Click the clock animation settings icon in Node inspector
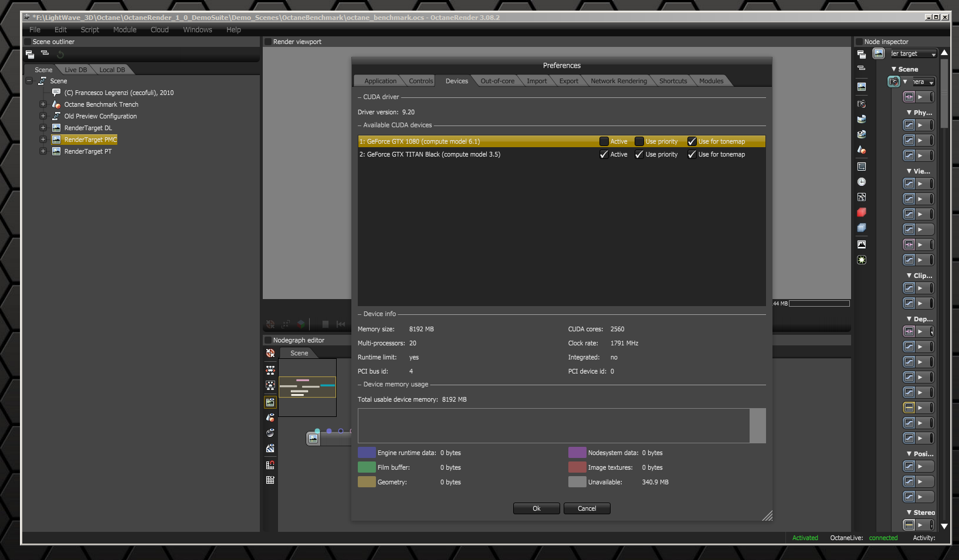The image size is (959, 560). (862, 182)
